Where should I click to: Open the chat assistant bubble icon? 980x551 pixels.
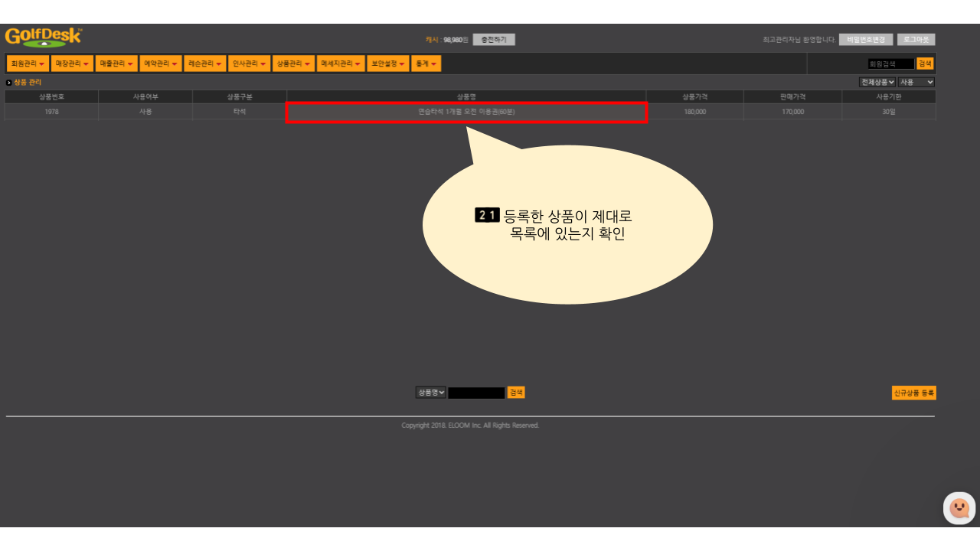tap(959, 508)
